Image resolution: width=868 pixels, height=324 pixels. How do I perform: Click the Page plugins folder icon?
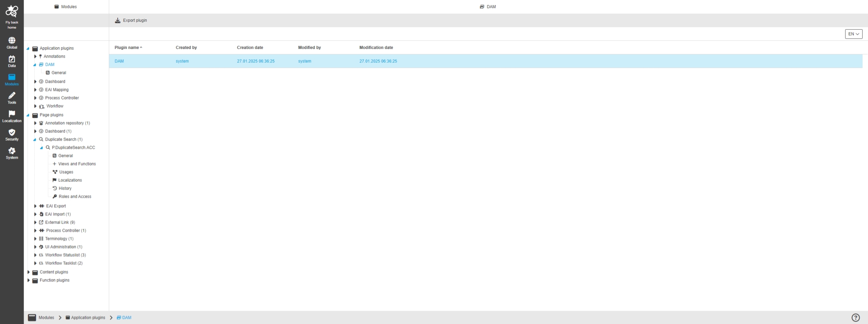point(35,115)
